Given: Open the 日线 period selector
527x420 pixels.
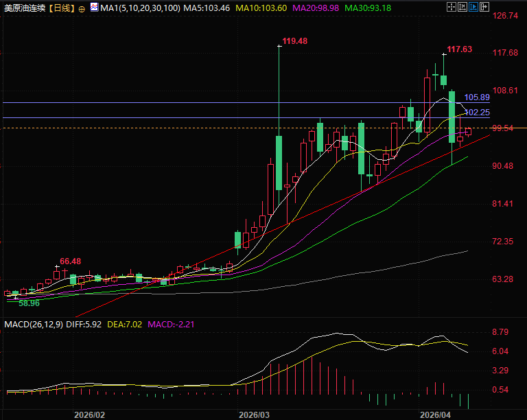Looking at the screenshot, I should pyautogui.click(x=62, y=9).
